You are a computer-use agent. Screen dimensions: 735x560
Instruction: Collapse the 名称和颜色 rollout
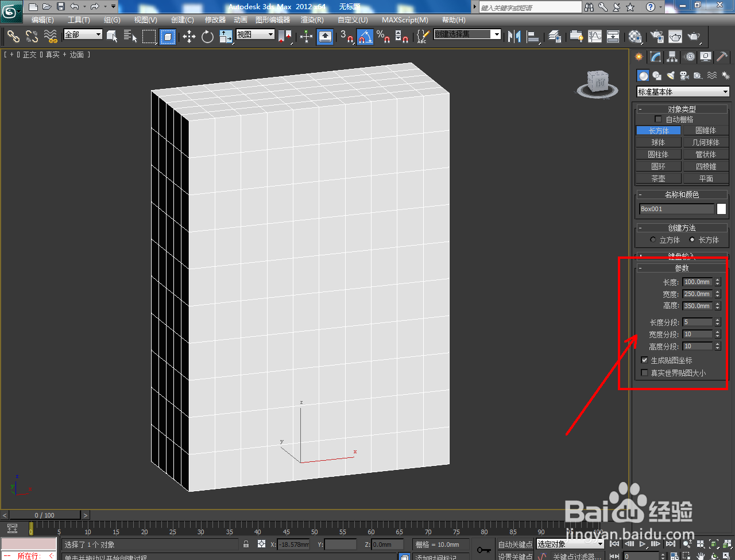pyautogui.click(x=682, y=195)
